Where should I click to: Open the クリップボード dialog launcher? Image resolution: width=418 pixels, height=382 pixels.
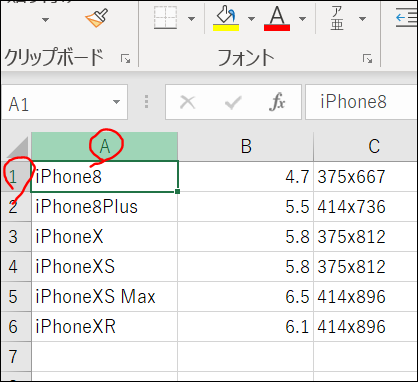coord(126,59)
